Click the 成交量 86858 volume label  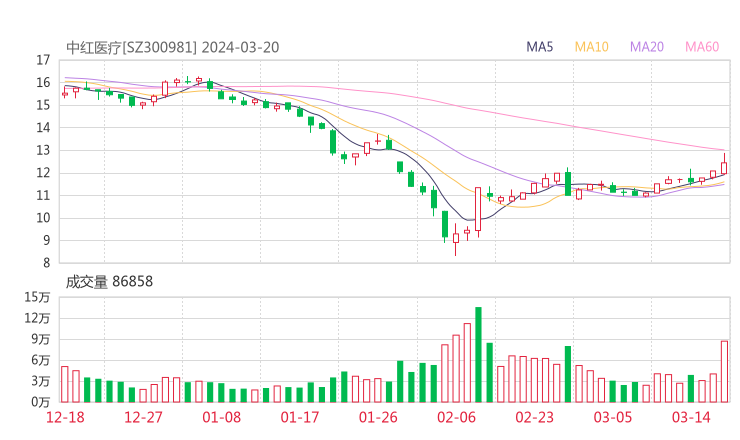[109, 281]
